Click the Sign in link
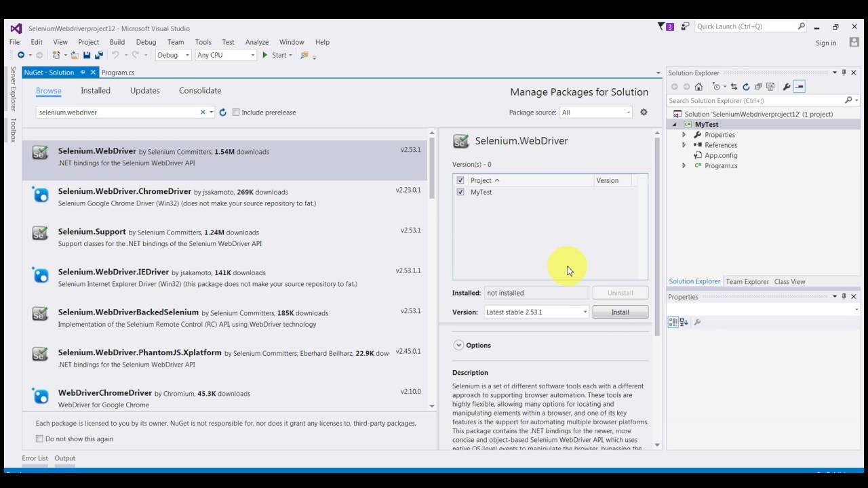The width and height of the screenshot is (868, 488). 826,43
